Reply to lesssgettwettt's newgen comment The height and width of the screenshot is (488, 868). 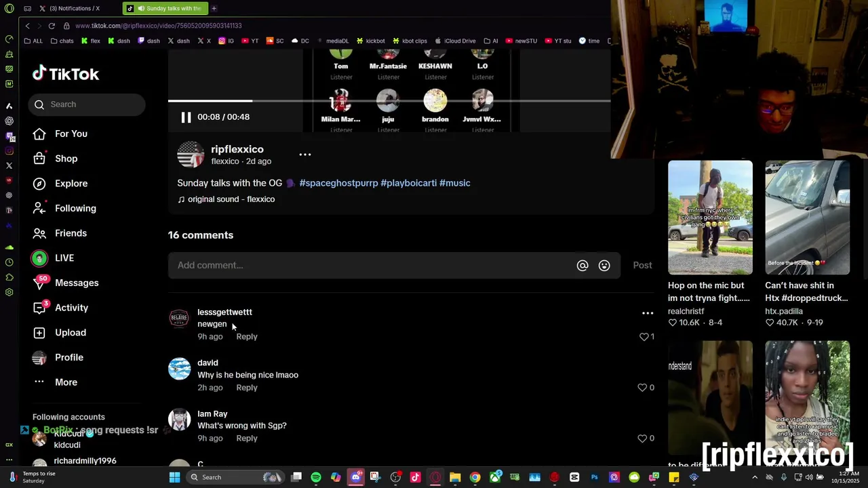pyautogui.click(x=247, y=337)
